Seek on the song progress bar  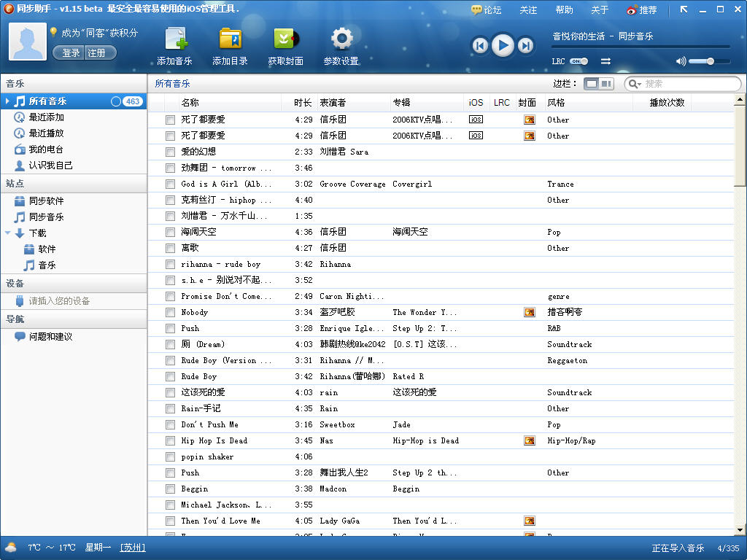tap(640, 47)
